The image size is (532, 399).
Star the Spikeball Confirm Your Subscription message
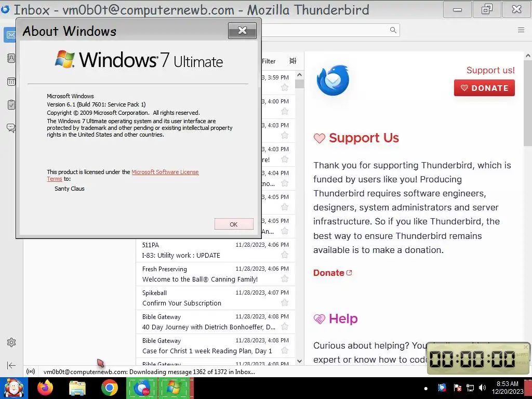(285, 303)
